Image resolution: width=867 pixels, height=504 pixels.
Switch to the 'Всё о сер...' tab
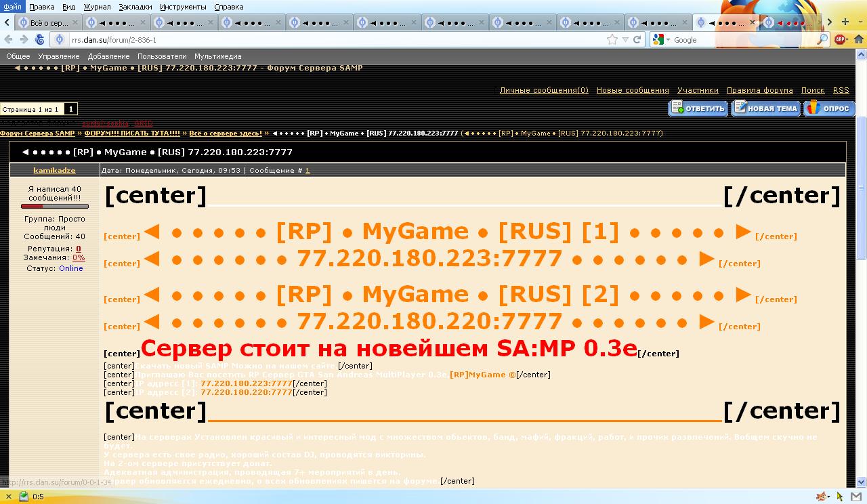pyautogui.click(x=49, y=22)
